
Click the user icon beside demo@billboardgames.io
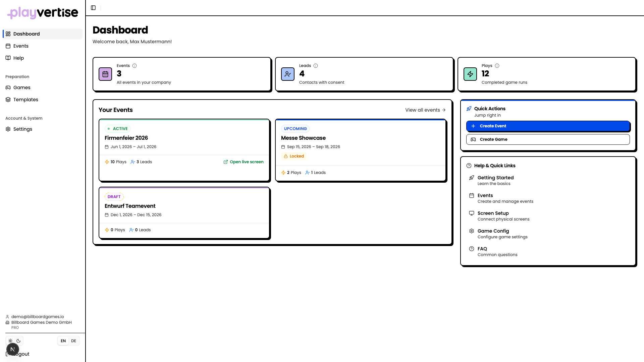coord(7,317)
